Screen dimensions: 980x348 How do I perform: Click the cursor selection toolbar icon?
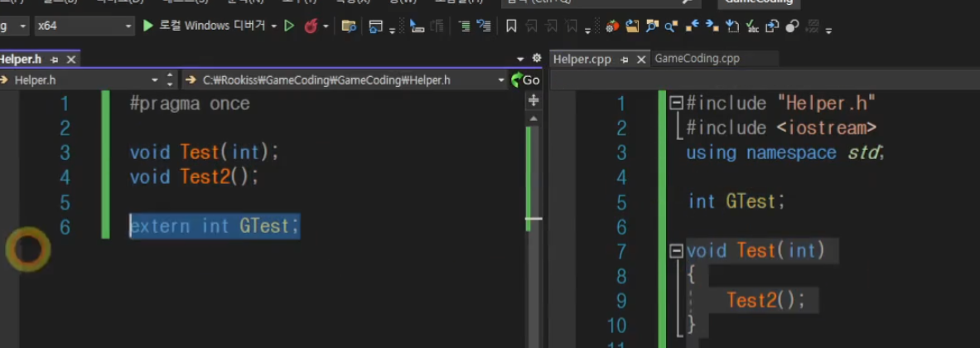click(417, 27)
